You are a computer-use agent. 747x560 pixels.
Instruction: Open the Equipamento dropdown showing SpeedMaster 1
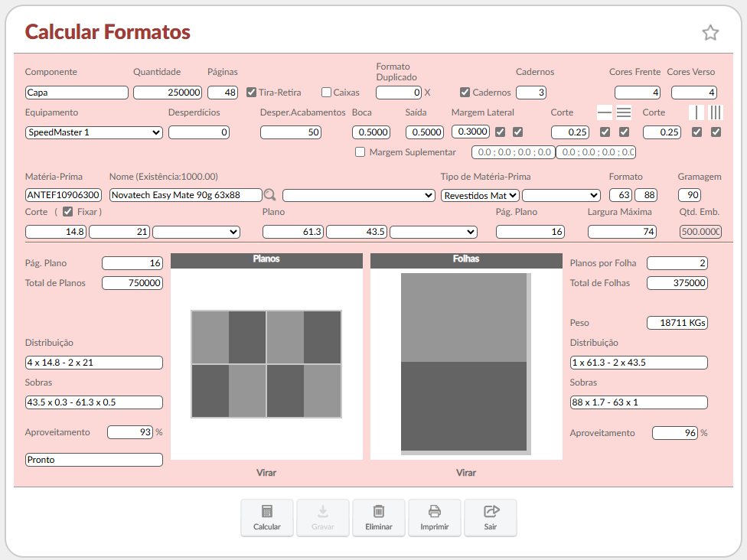(x=94, y=132)
